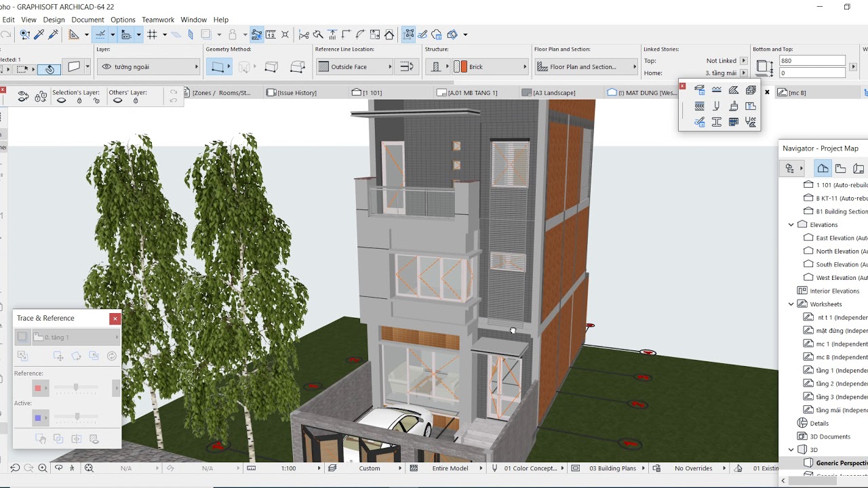Collapse the Worksheets tree group
868x488 pixels.
791,304
